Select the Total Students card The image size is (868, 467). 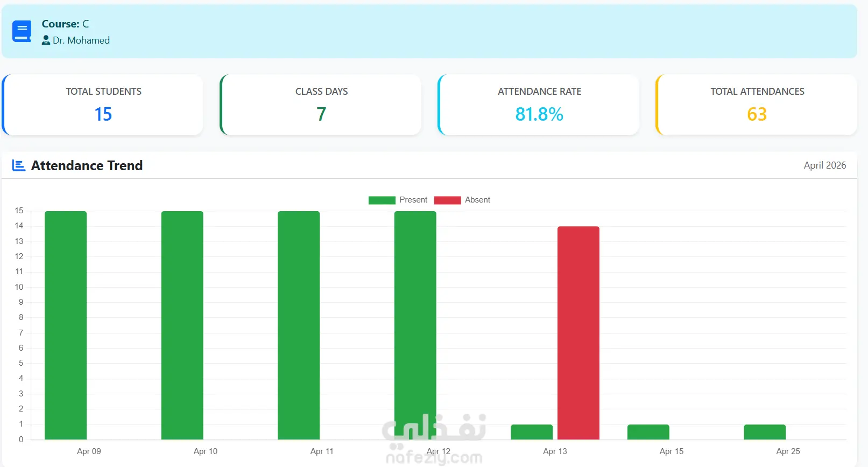click(x=103, y=104)
